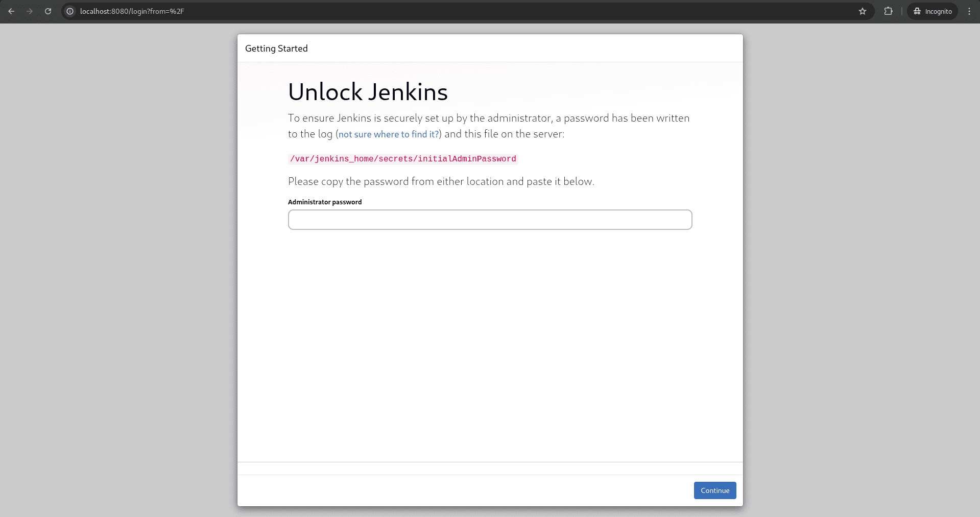This screenshot has height=517, width=980.
Task: Click the browser back navigation arrow
Action: coord(11,11)
